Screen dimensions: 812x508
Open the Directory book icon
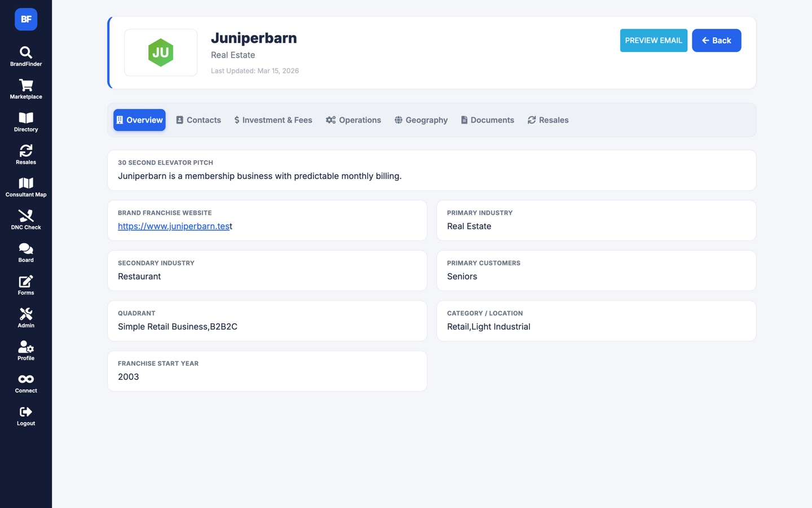point(26,122)
